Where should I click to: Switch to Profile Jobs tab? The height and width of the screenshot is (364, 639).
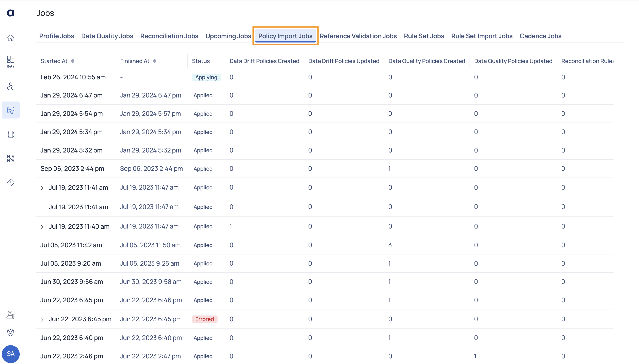57,36
